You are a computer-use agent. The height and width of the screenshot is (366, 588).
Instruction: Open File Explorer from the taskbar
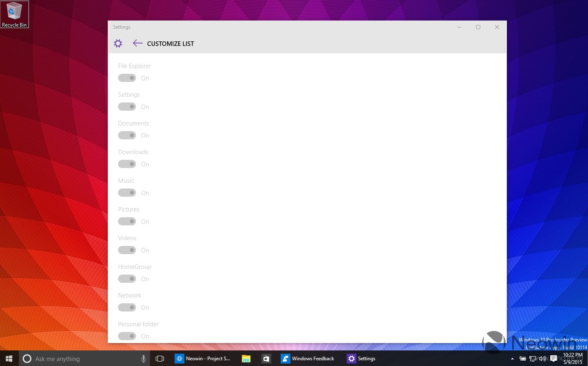point(246,359)
